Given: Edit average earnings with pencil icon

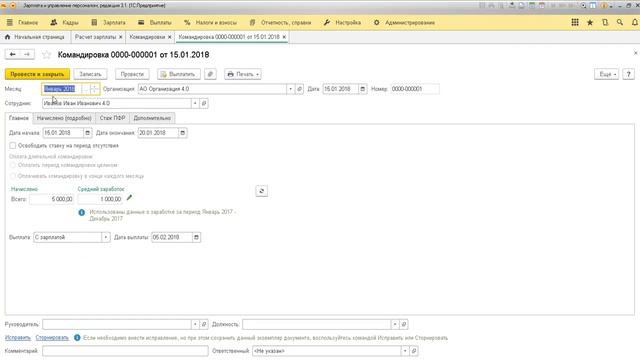Looking at the screenshot, I should point(129,198).
